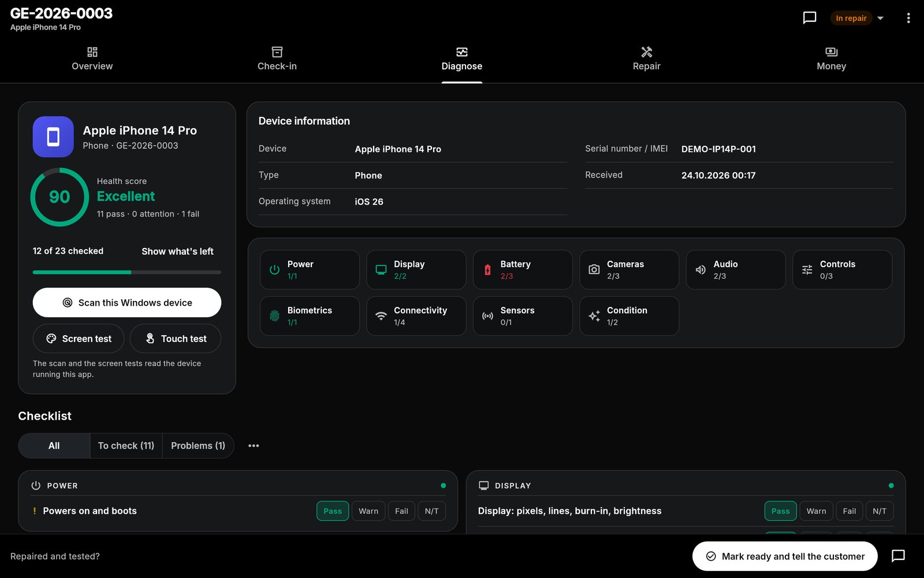This screenshot has width=924, height=578.
Task: Click the Excellent health score label
Action: point(126,197)
